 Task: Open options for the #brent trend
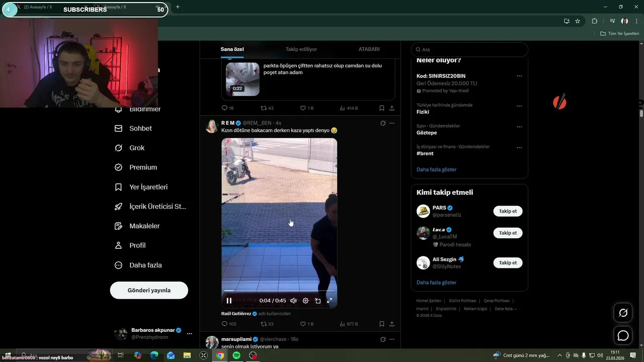point(519,147)
